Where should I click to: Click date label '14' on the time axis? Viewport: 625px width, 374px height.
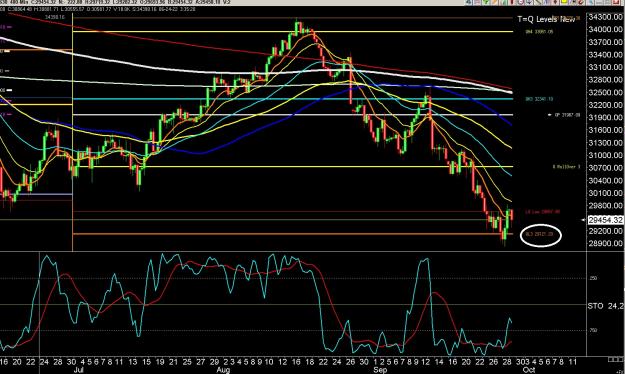coord(439,362)
